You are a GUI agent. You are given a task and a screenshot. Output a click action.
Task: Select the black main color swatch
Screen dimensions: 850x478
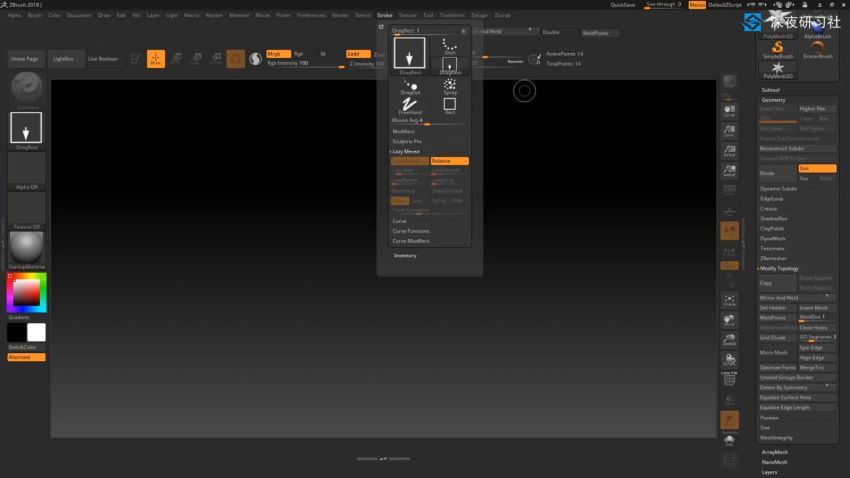pyautogui.click(x=17, y=332)
